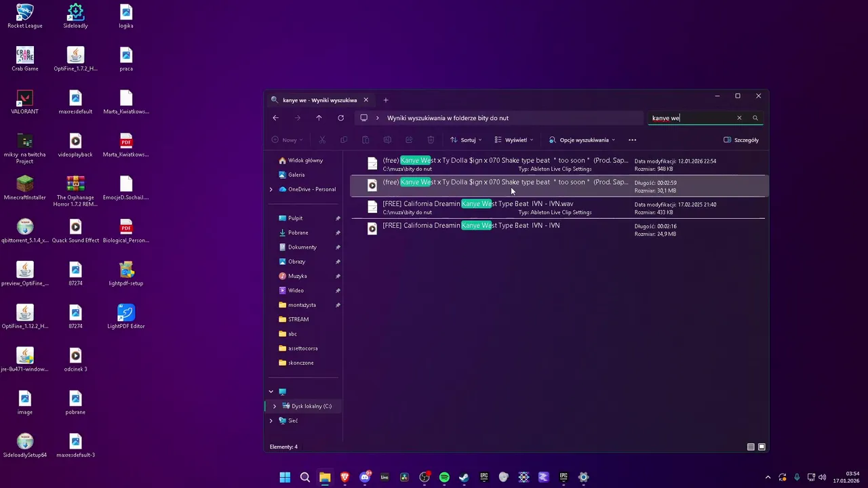Screen dimensions: 868x488
Task: Open the See more (three dots) menu
Action: (x=633, y=140)
